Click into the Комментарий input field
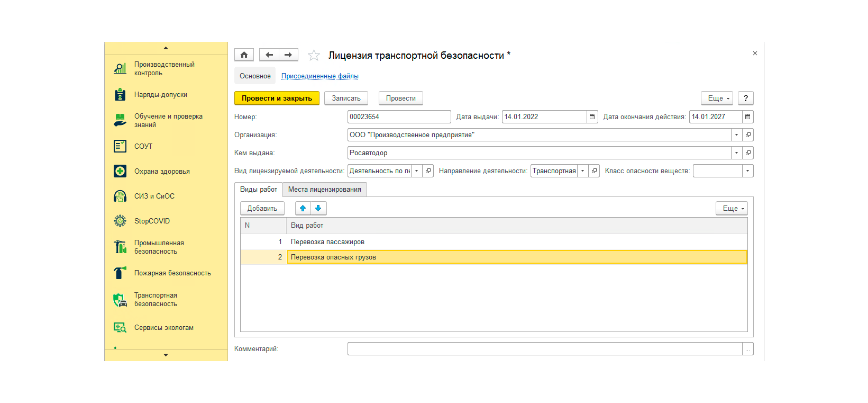The image size is (868, 403). [545, 349]
